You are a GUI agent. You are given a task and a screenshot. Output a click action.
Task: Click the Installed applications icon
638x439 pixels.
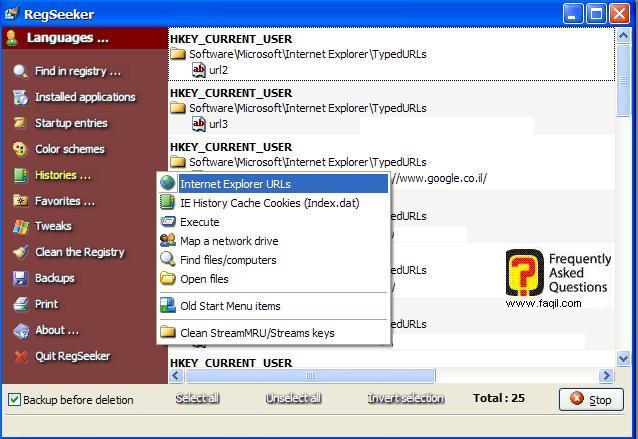point(20,97)
